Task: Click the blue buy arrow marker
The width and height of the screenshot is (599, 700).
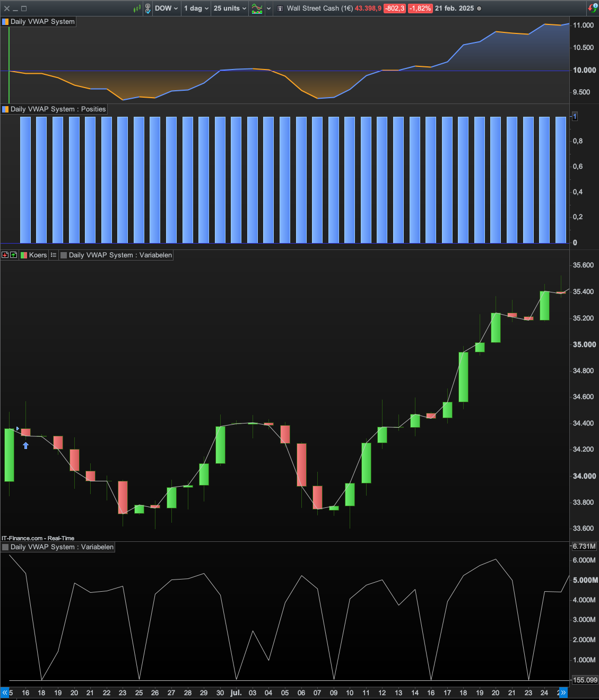Action: click(x=25, y=445)
